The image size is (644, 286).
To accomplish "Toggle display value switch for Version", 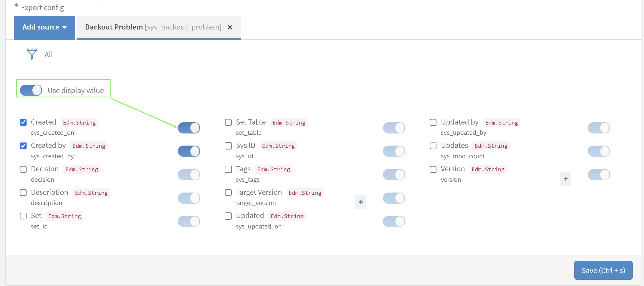I will pos(598,175).
